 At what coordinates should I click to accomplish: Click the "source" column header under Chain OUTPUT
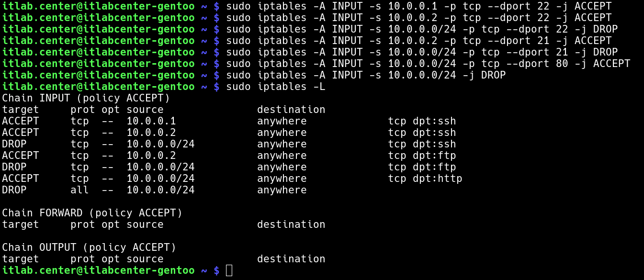tap(145, 259)
